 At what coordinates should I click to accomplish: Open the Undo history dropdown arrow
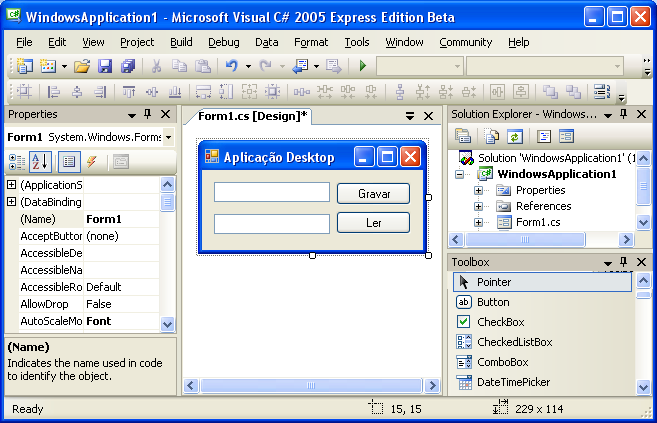tap(248, 66)
